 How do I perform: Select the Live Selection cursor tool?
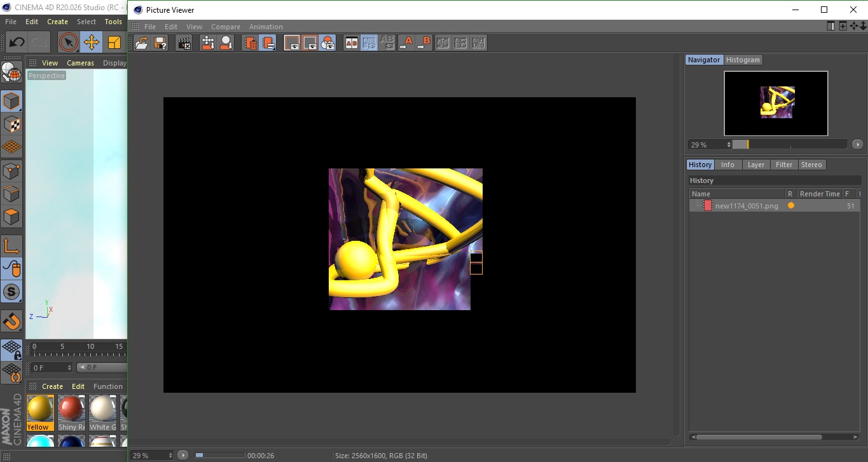click(69, 43)
